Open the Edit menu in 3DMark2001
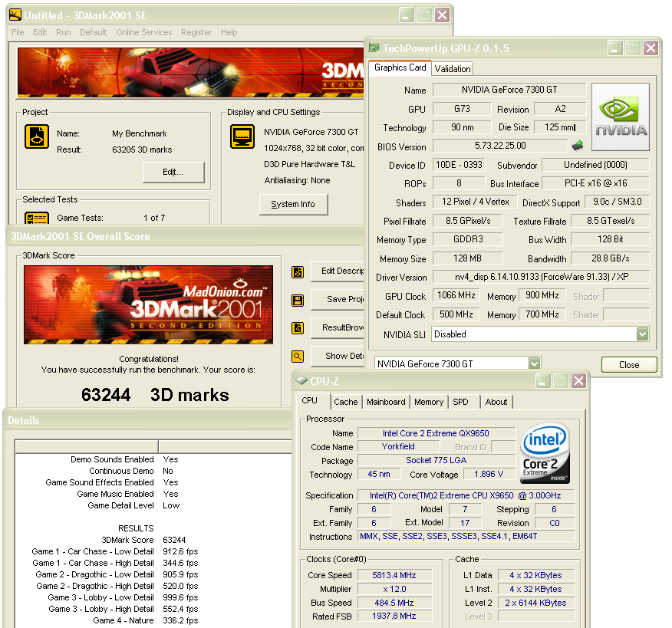This screenshot has width=672, height=628. click(40, 32)
